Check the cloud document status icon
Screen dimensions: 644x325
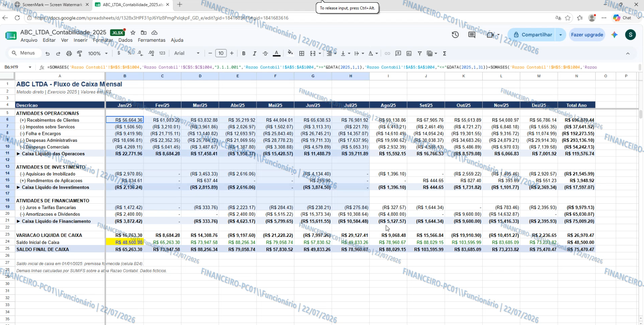point(154,32)
